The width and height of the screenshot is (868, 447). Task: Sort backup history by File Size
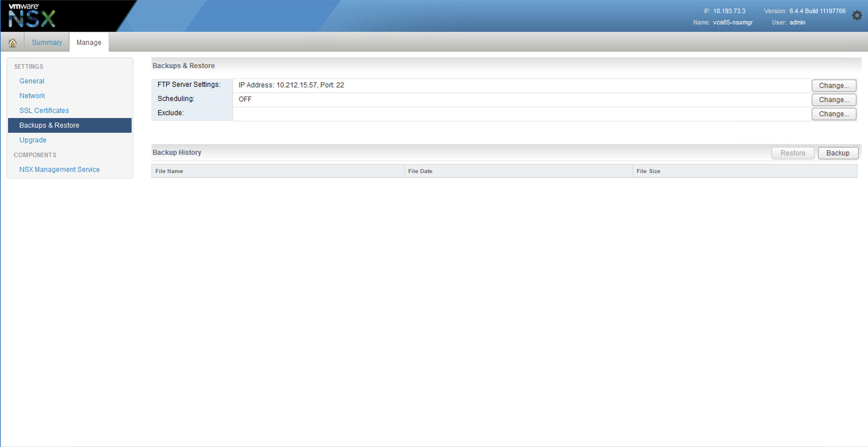(x=648, y=171)
